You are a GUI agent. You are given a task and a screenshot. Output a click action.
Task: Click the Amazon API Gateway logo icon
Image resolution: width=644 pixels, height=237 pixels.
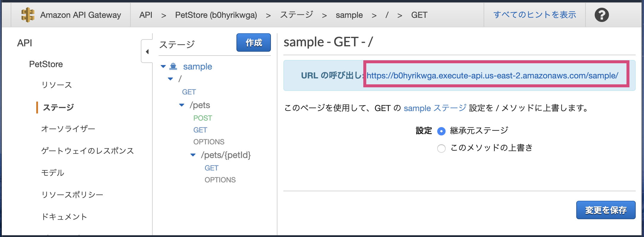pos(28,15)
